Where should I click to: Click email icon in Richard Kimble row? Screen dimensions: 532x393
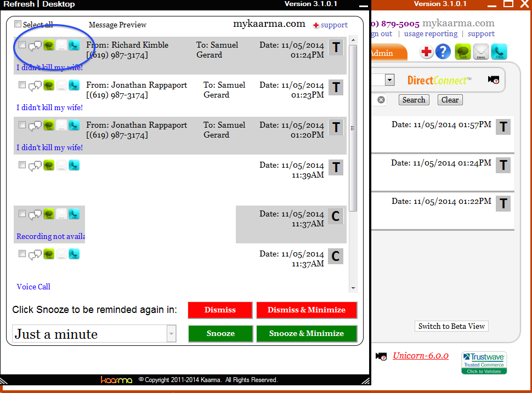61,45
